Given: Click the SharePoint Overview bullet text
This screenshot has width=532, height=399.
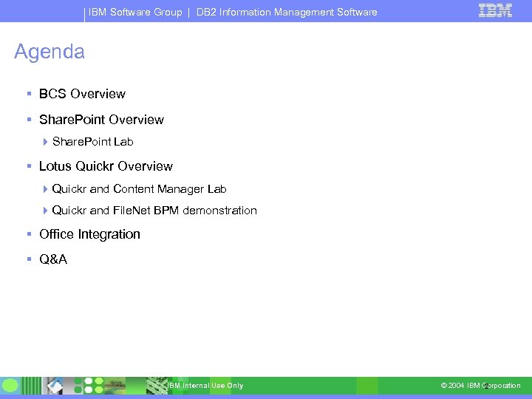Looking at the screenshot, I should [101, 120].
